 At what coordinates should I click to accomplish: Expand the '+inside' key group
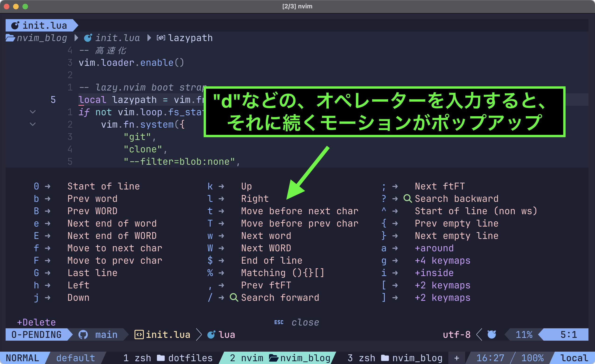(x=434, y=273)
